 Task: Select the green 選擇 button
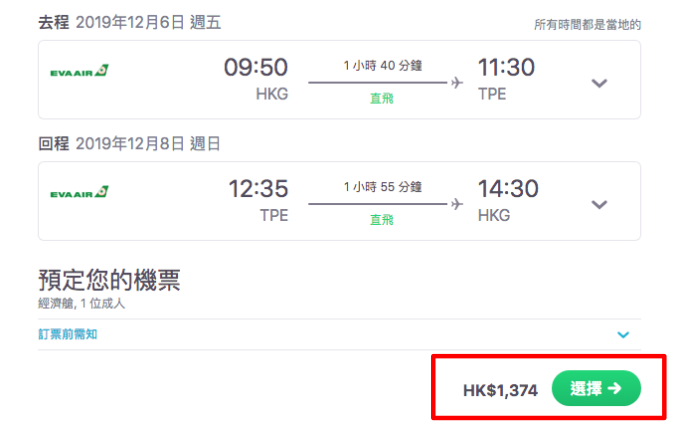[596, 388]
